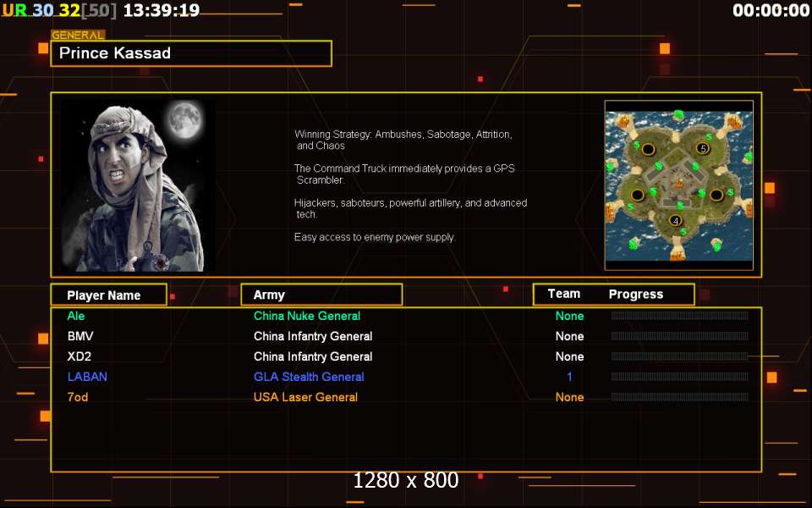The width and height of the screenshot is (812, 508).
Task: Click China Nuke General army entry
Action: 307,316
